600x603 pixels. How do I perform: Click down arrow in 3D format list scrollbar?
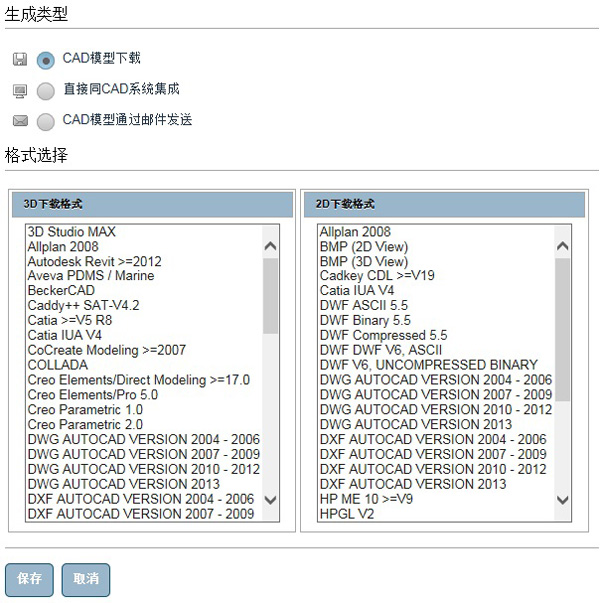pos(270,500)
